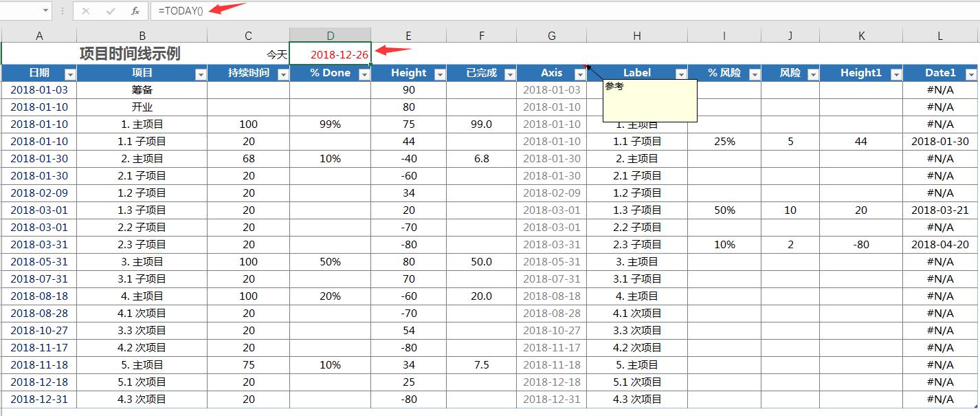
Task: Select the cell containing 5. 主项目
Action: pyautogui.click(x=142, y=365)
